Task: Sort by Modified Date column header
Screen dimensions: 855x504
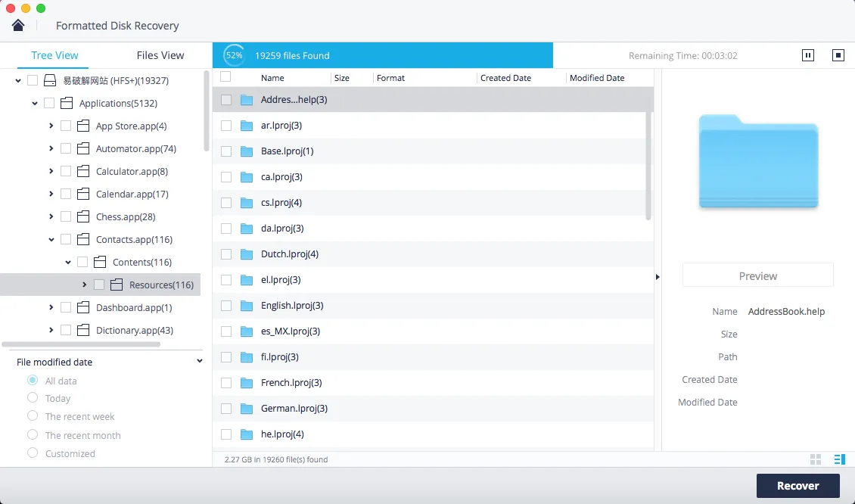Action: click(597, 78)
